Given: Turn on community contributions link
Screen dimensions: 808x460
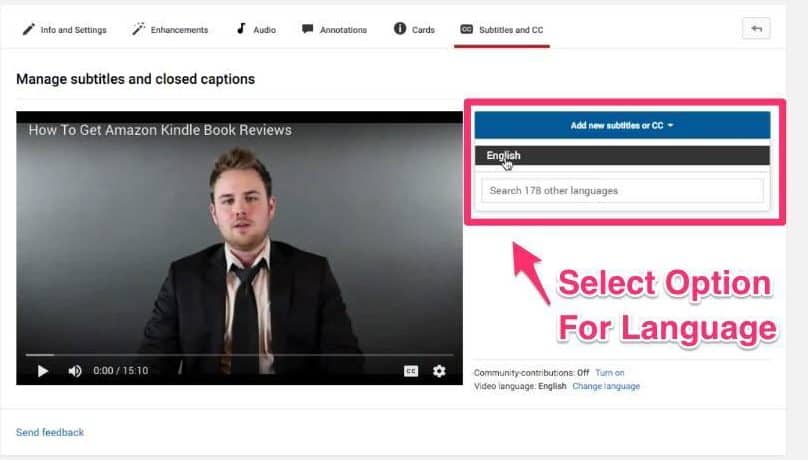Looking at the screenshot, I should click(x=610, y=372).
